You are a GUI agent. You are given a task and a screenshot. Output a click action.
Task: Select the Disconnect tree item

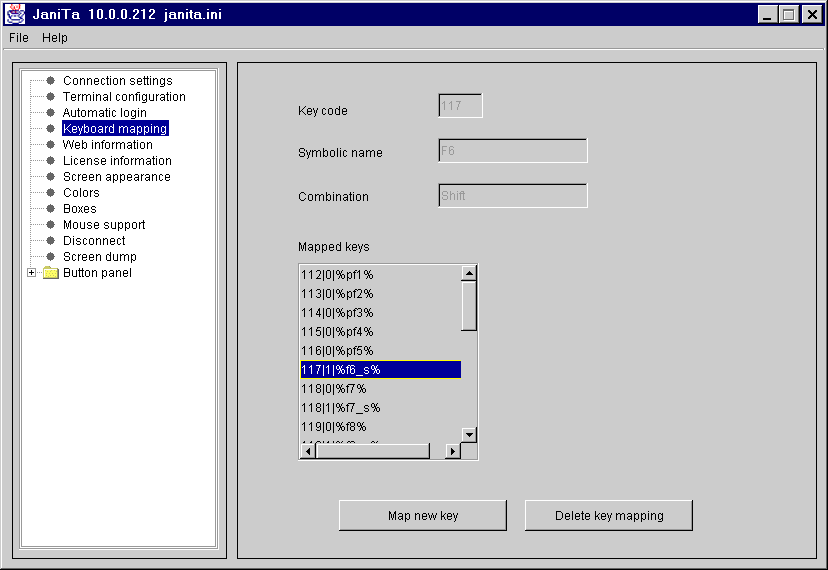[x=94, y=240]
